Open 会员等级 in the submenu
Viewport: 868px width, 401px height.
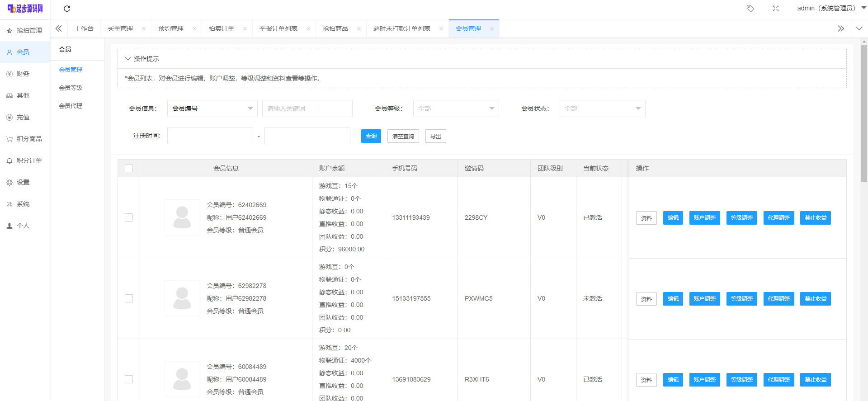[x=71, y=88]
